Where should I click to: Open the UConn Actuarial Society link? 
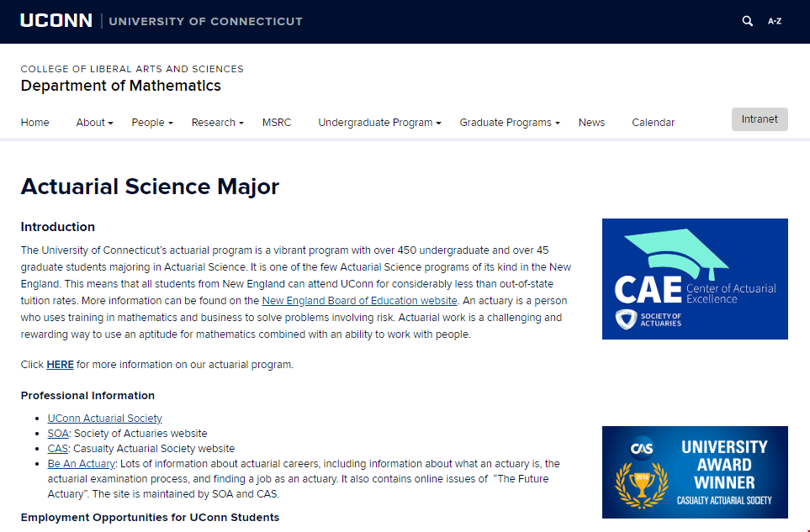click(x=105, y=419)
